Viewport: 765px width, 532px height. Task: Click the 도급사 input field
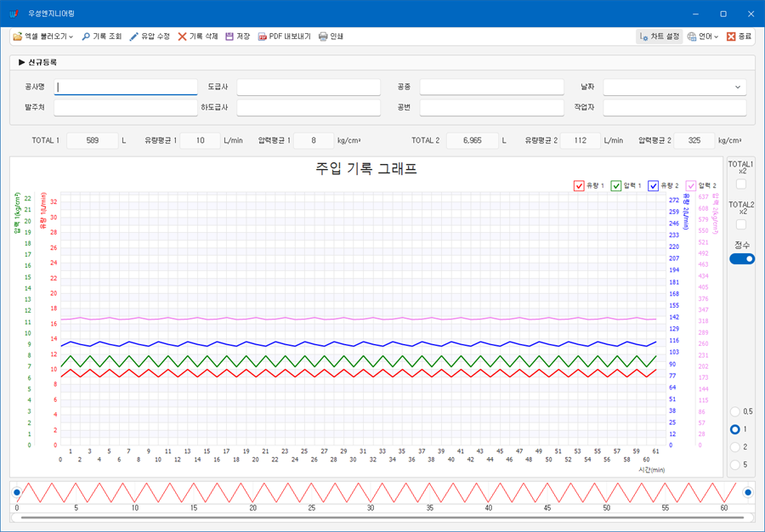pyautogui.click(x=309, y=88)
